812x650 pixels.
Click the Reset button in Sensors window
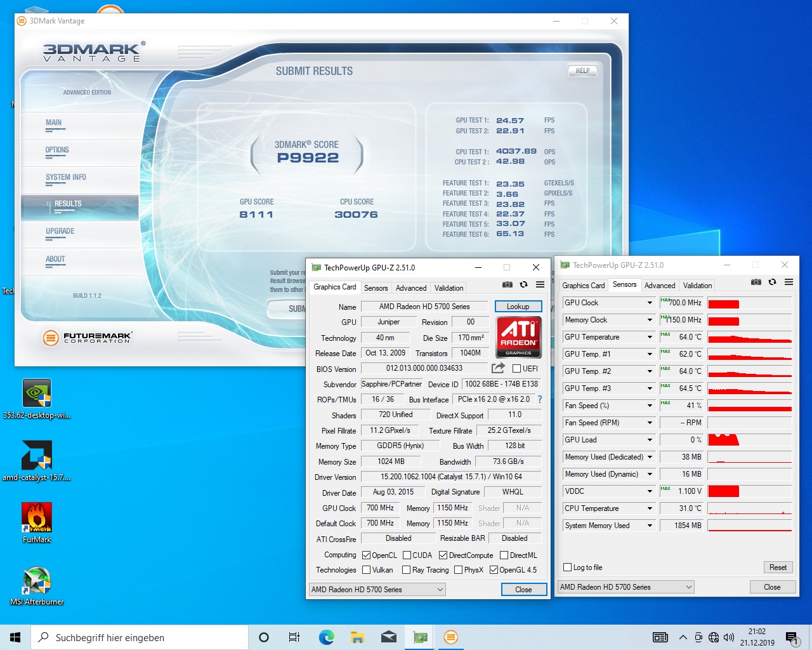tap(778, 567)
